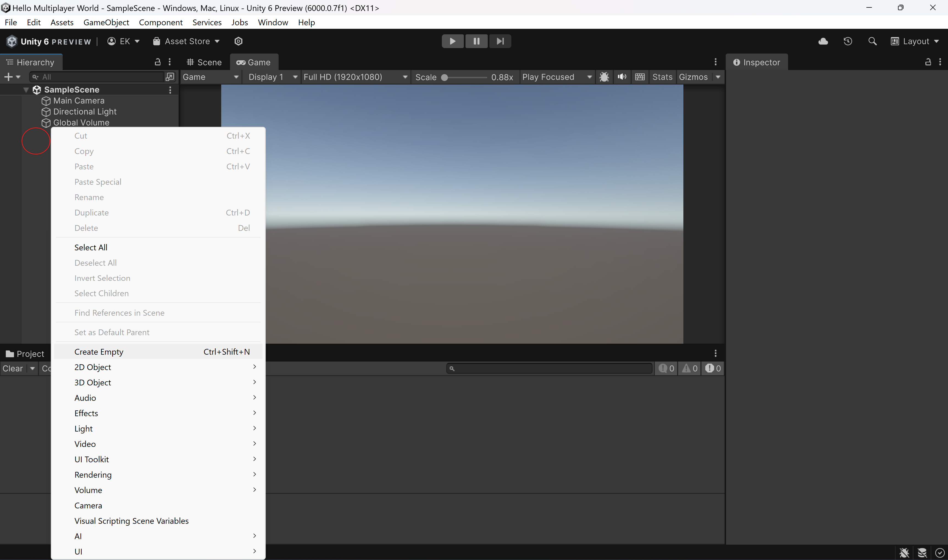This screenshot has height=560, width=948.
Task: Choose Create Empty from context menu
Action: [99, 352]
